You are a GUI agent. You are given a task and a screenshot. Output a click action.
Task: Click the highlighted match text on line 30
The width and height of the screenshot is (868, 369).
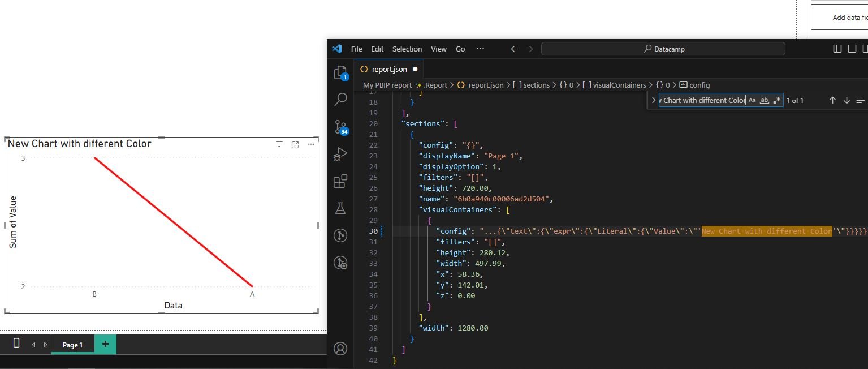click(767, 231)
